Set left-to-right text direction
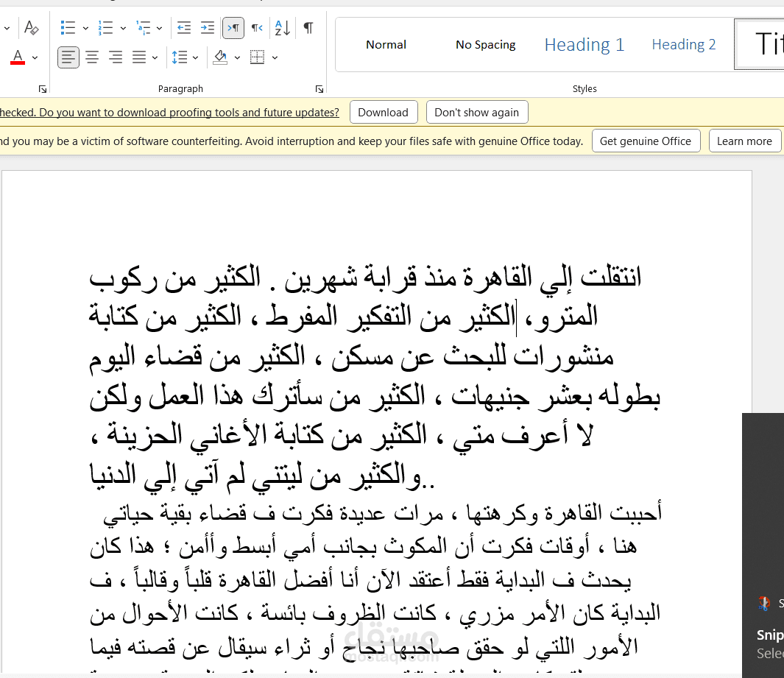The width and height of the screenshot is (784, 678). coord(233,27)
